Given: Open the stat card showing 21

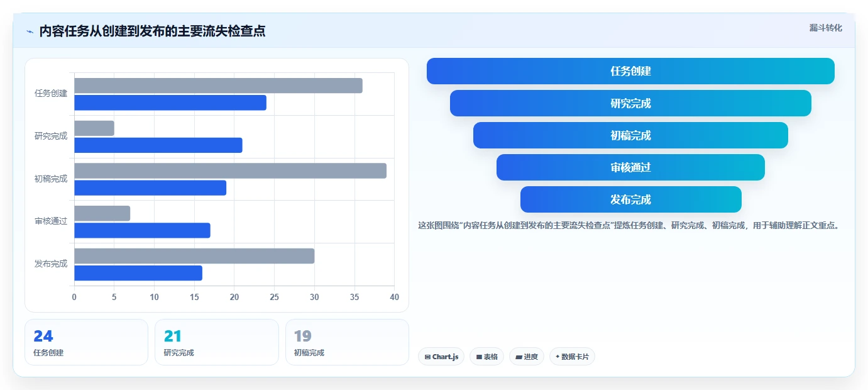Looking at the screenshot, I should click(217, 342).
